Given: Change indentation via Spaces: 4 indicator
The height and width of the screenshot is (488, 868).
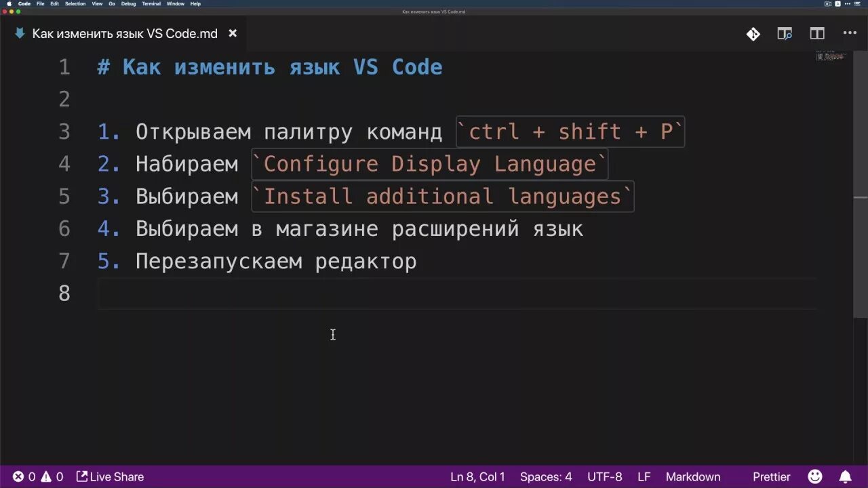Looking at the screenshot, I should (546, 476).
